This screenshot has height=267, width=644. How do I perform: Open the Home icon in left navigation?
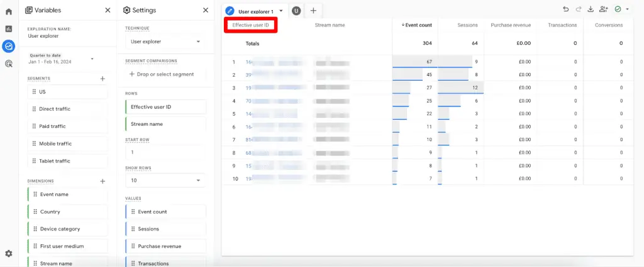(9, 11)
